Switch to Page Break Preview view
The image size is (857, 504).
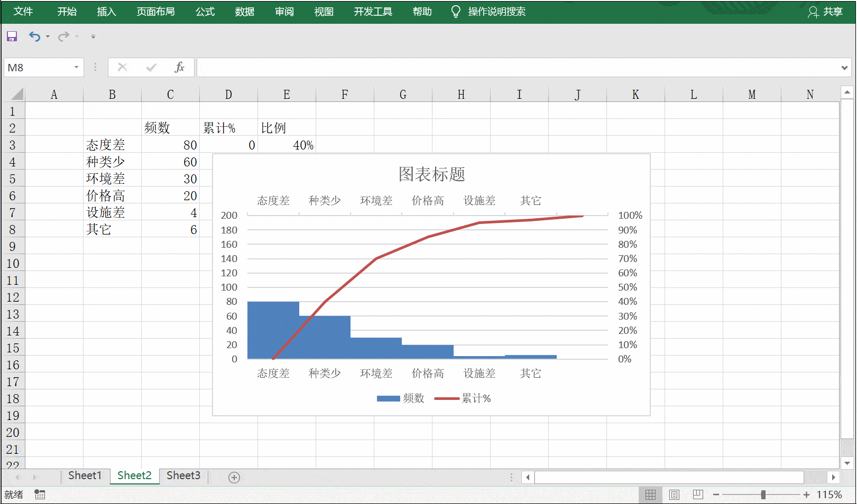(698, 494)
